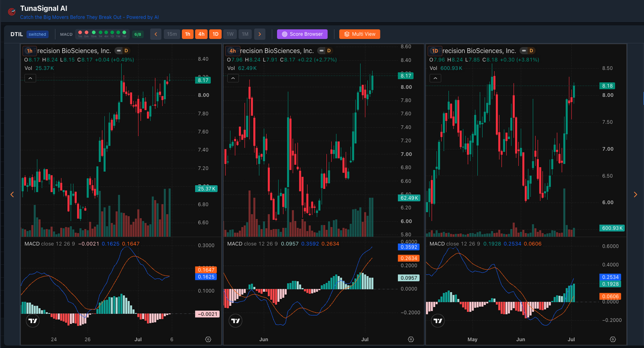Screen dimensions: 644x348
Task: Click the 0.1647 signal value axis label
Action: [x=207, y=270]
